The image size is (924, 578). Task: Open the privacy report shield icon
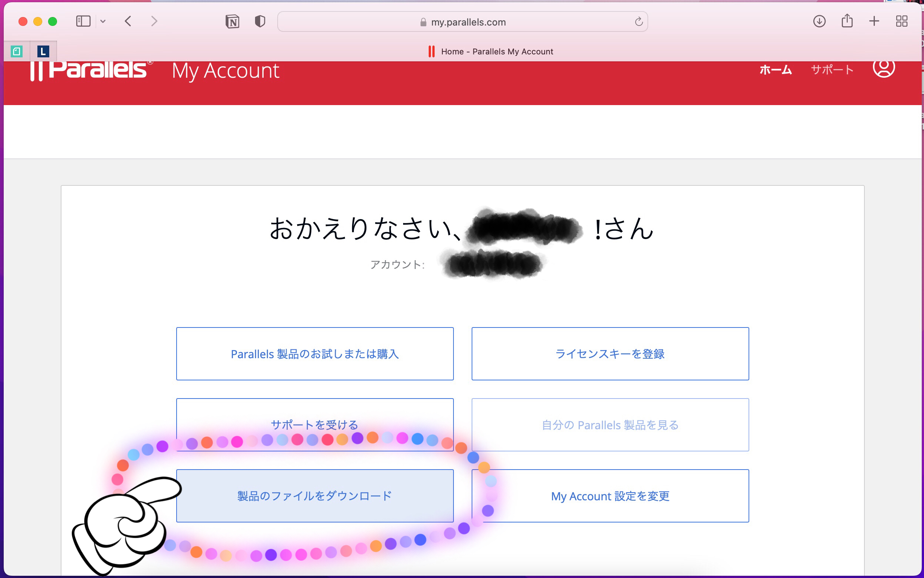pos(260,21)
